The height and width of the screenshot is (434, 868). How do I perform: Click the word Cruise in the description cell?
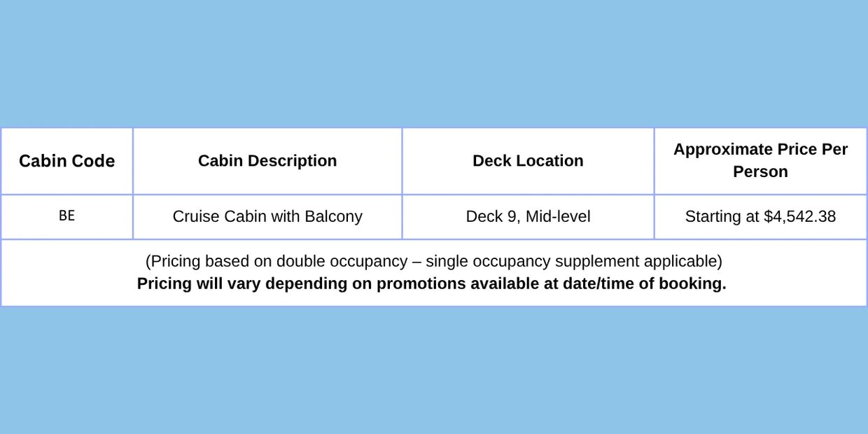pyautogui.click(x=195, y=217)
